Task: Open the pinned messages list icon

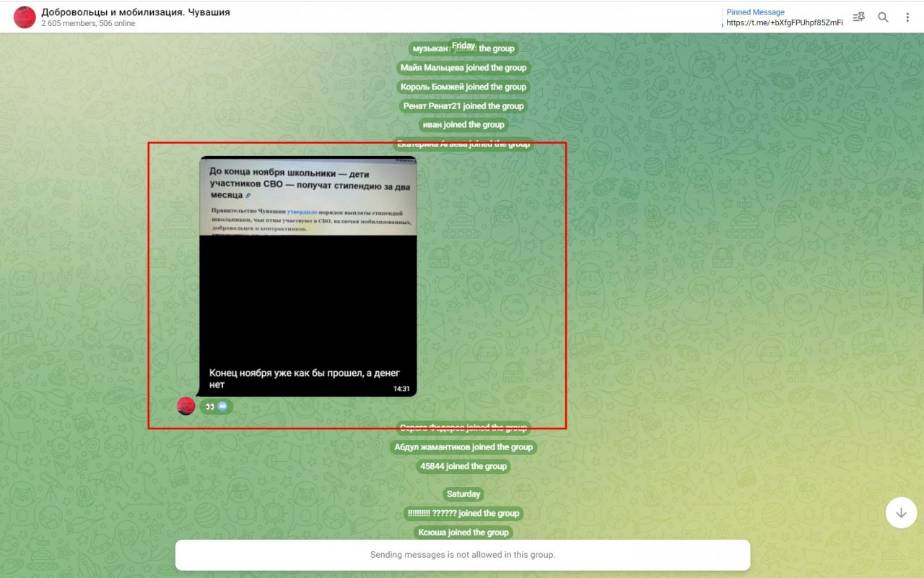Action: [858, 17]
